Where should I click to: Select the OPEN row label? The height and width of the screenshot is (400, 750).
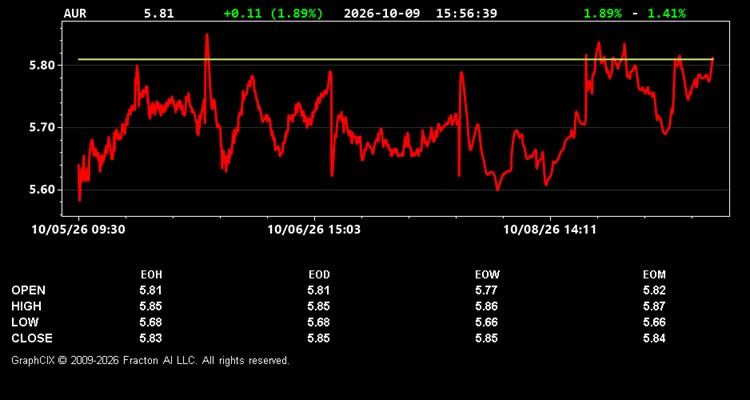pos(29,290)
